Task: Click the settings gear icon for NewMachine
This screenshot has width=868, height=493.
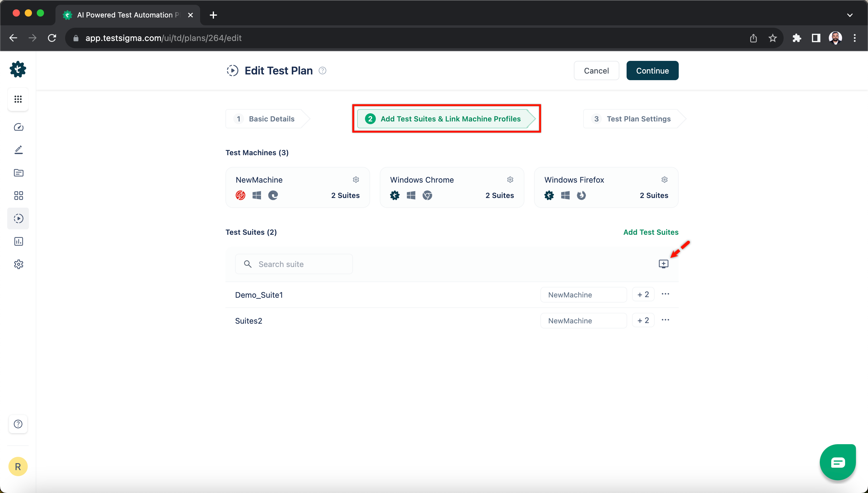Action: point(356,179)
